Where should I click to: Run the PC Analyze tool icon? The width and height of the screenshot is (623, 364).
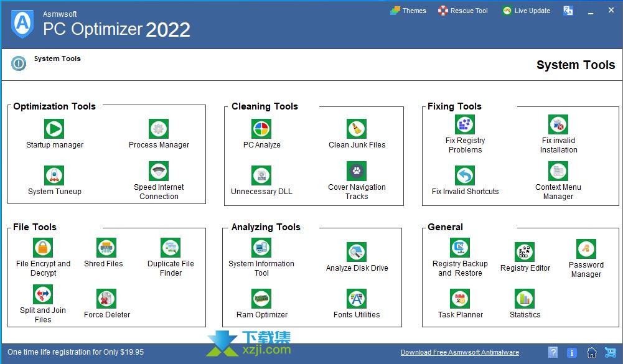[x=261, y=129]
